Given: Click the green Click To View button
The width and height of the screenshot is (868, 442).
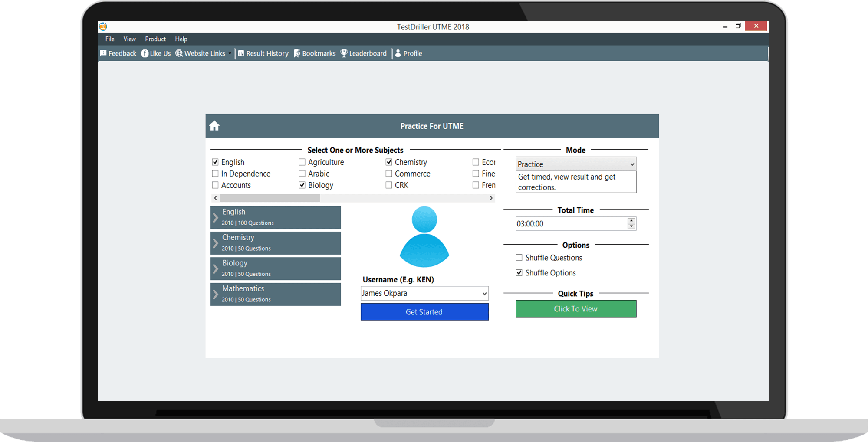Looking at the screenshot, I should coord(575,309).
